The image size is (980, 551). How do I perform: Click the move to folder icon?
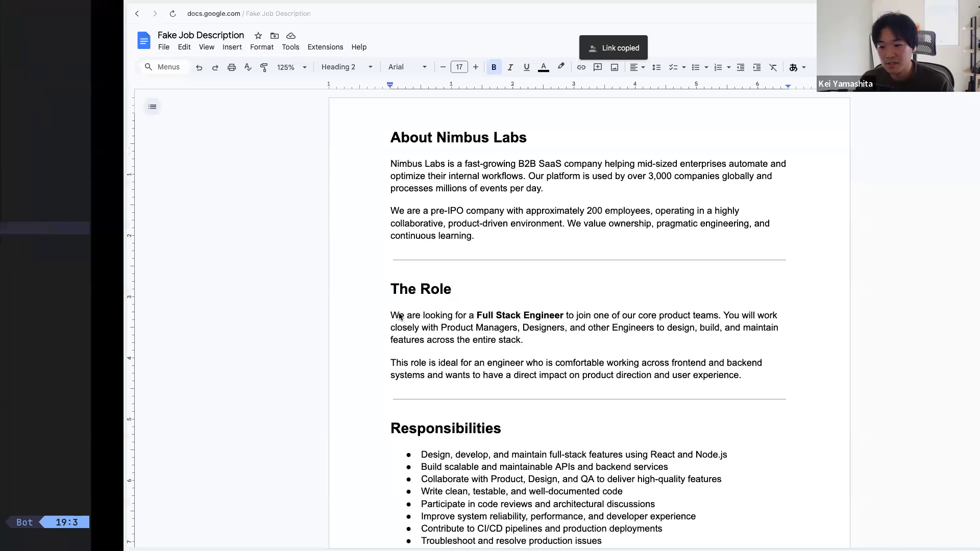275,36
